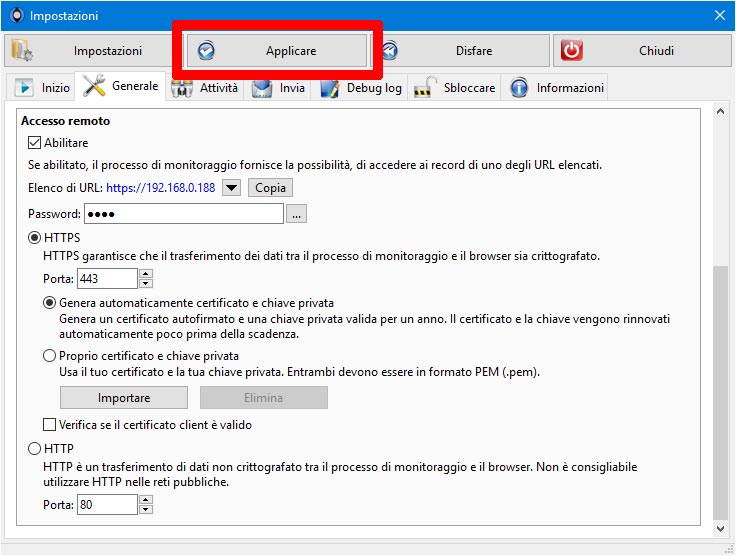Select the HTTP radio button
Screen dimensions: 736x556
click(x=34, y=449)
